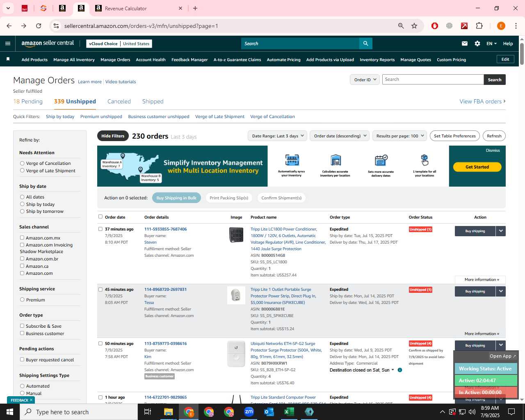Select Verge of Late Shipment radio button
This screenshot has width=525, height=420.
(x=22, y=171)
